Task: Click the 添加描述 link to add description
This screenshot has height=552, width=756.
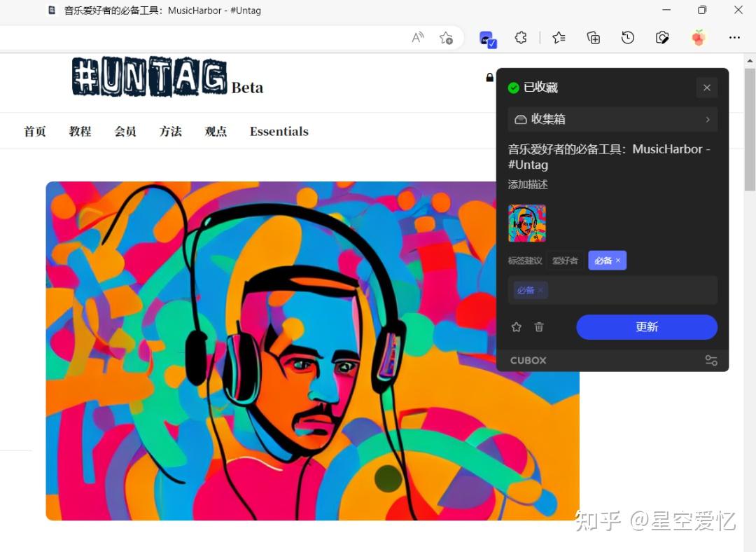Action: 527,184
